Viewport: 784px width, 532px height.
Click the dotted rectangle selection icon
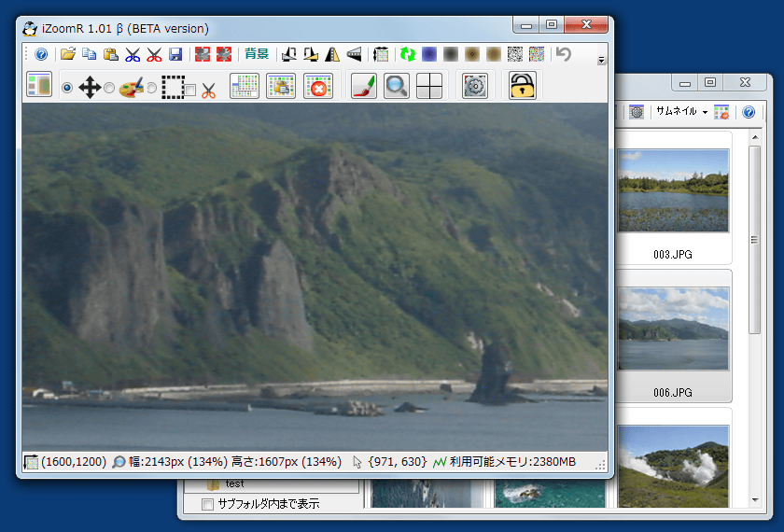tap(173, 87)
